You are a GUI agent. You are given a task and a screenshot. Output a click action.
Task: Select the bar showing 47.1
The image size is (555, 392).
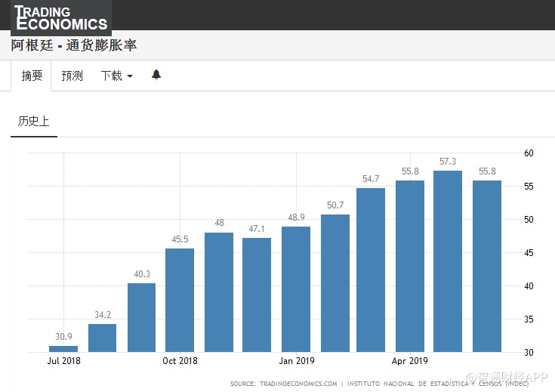tap(257, 295)
